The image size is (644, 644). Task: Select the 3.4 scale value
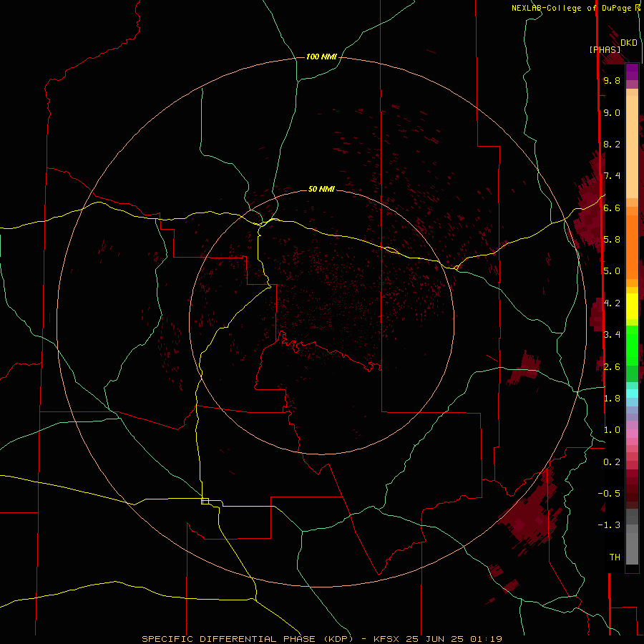tap(612, 334)
